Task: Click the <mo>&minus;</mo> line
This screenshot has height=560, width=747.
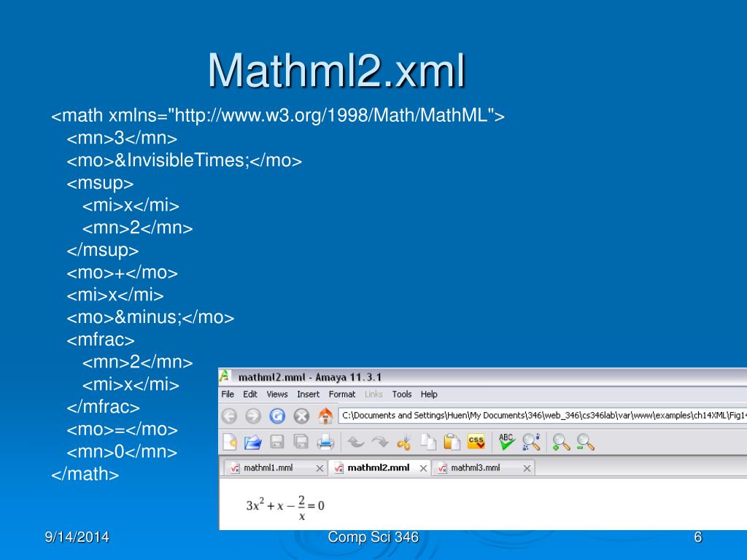Action: pos(150,317)
